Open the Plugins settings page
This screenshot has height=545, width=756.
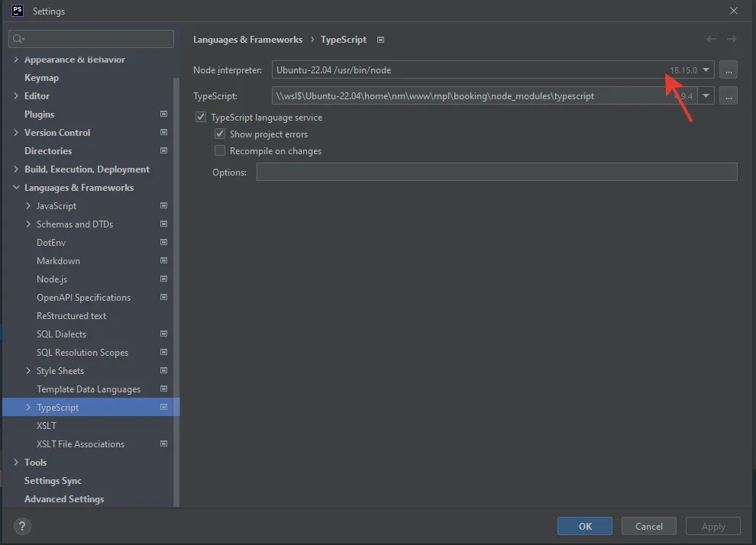point(40,114)
